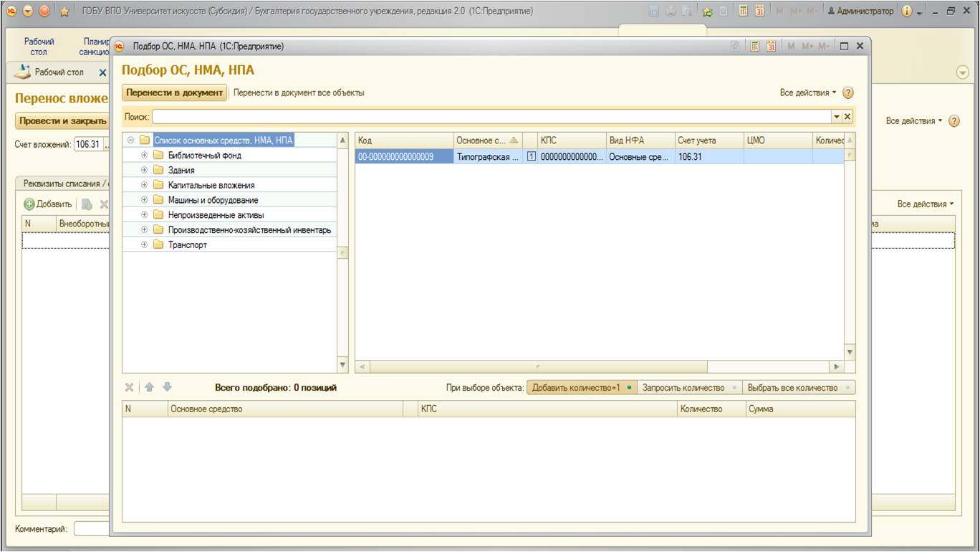Open calculator in Подбор dialog title bar
Viewport: 980px width, 552px height.
point(755,47)
